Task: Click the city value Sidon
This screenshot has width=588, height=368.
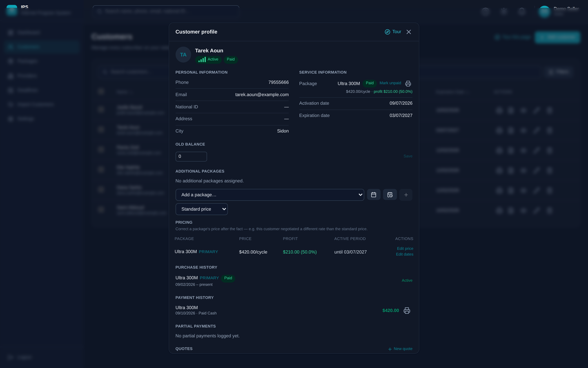Action: (x=283, y=131)
